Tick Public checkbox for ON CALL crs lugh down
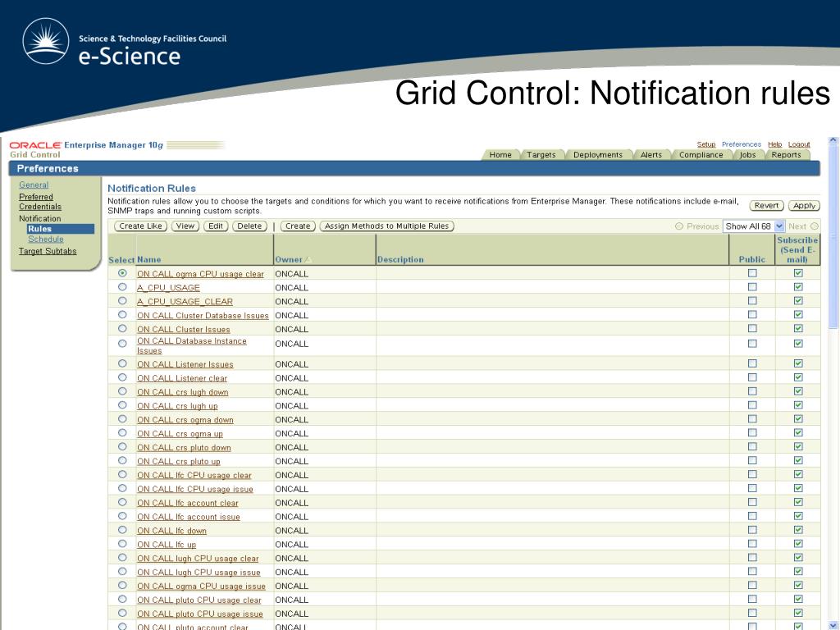 click(x=753, y=391)
